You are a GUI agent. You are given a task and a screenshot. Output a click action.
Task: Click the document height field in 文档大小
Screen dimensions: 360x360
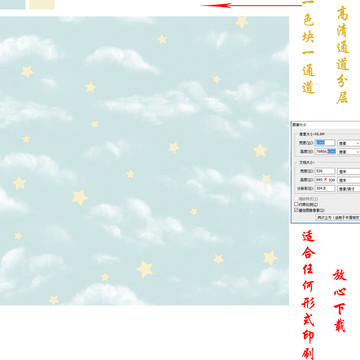(325, 180)
